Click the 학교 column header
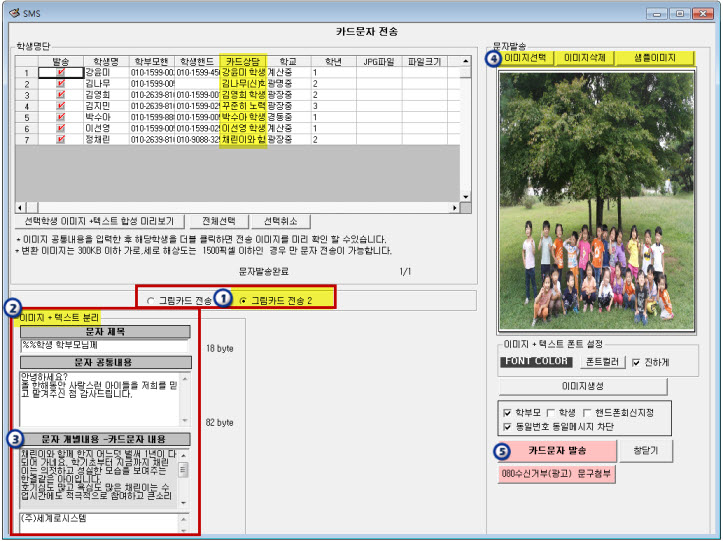 [x=288, y=61]
